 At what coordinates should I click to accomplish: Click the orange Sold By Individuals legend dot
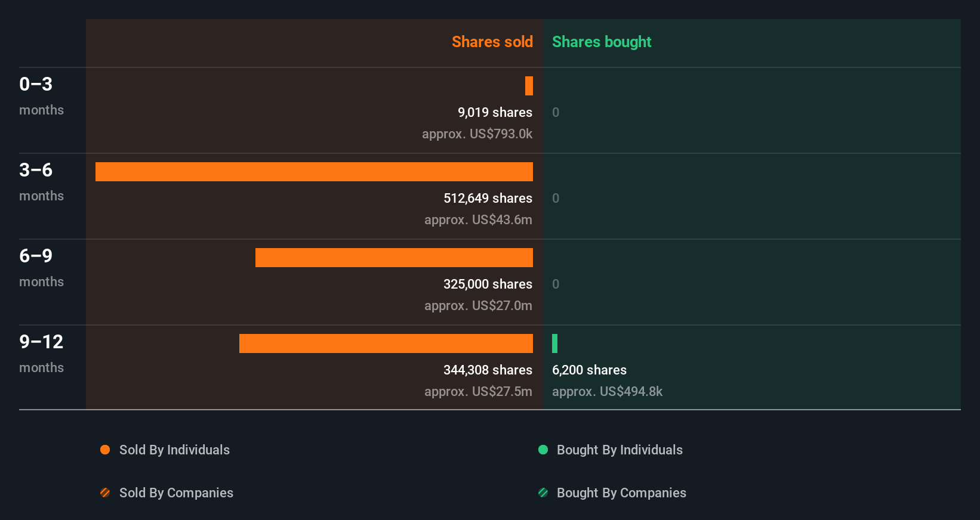pyautogui.click(x=105, y=450)
